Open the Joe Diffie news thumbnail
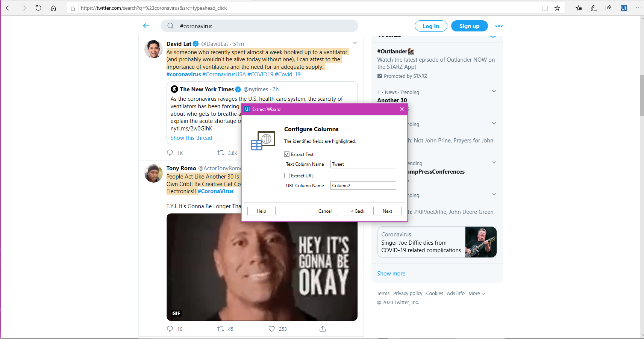 click(x=481, y=242)
